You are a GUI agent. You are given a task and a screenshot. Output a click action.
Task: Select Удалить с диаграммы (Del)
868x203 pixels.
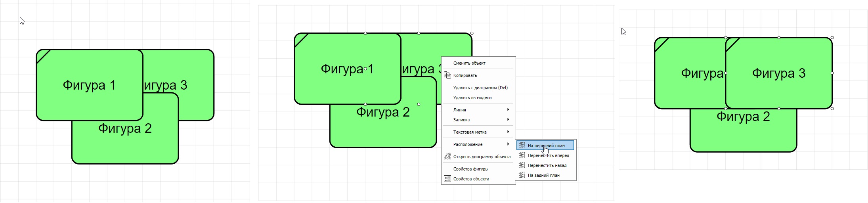[480, 88]
